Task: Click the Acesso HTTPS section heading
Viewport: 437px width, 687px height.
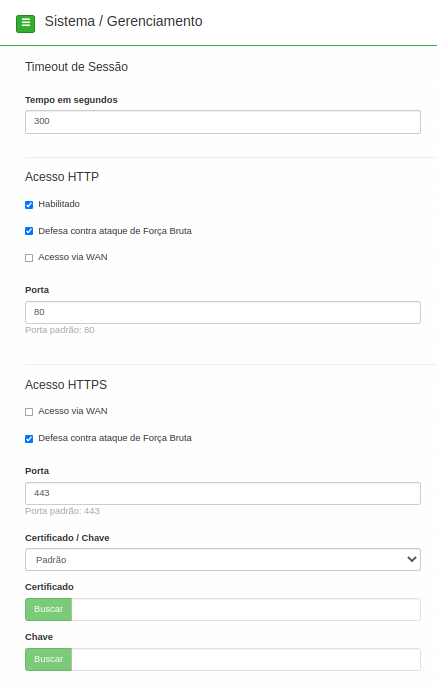Action: [x=66, y=385]
